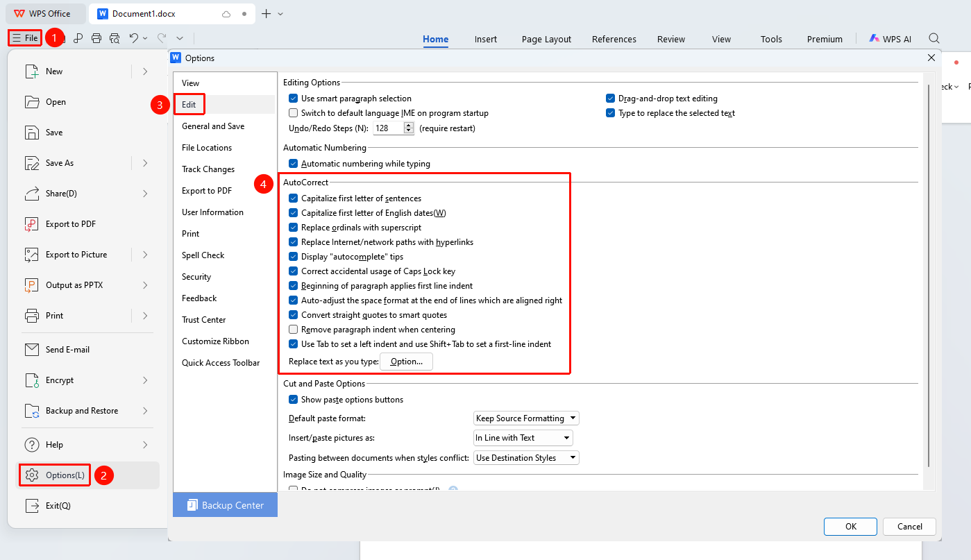Uncheck Automatic numbering while typing
The width and height of the screenshot is (971, 560).
[x=294, y=164]
